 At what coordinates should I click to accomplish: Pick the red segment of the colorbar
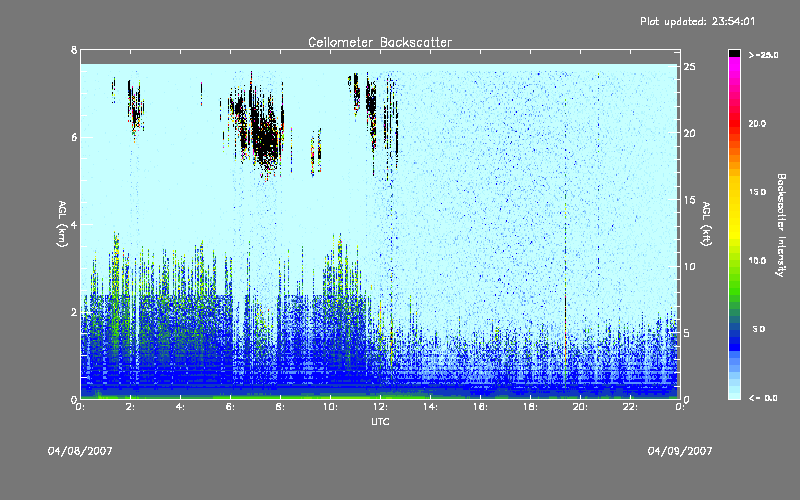coord(734,125)
